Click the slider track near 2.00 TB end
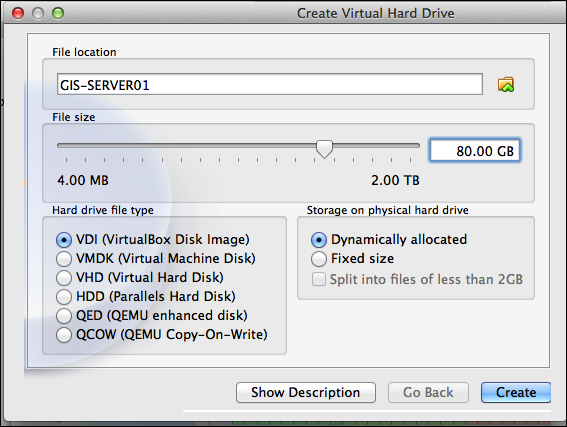Viewport: 567px width, 427px height. click(410, 145)
